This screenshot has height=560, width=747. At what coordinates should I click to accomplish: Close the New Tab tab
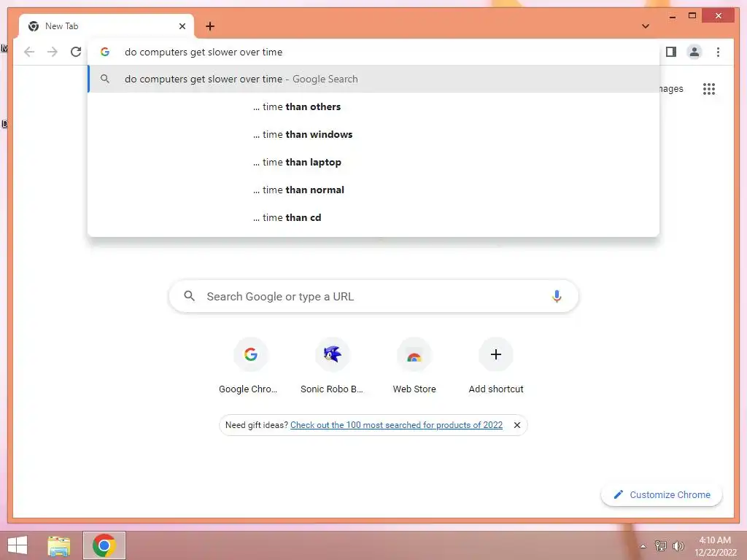pos(182,26)
